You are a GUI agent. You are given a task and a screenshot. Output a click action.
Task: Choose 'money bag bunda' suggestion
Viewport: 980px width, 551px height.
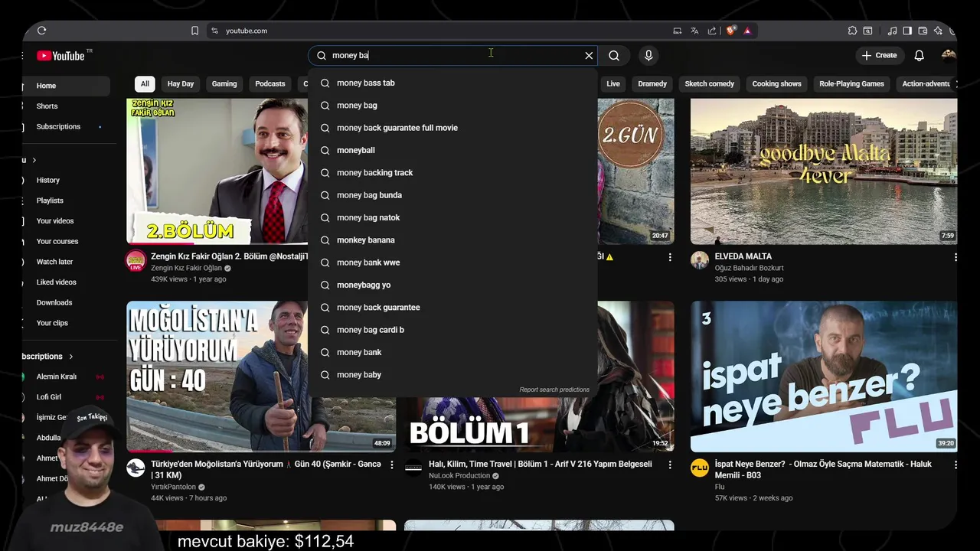tap(452, 195)
